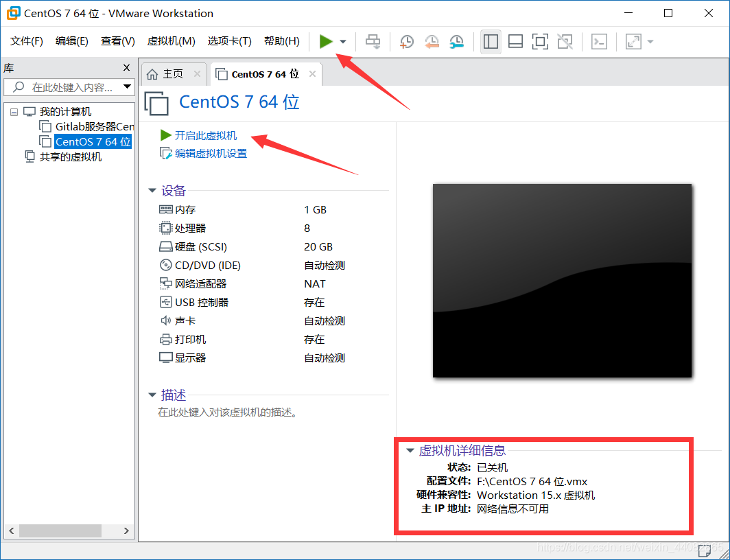Close the 库 library panel
730x560 pixels.
tap(127, 67)
